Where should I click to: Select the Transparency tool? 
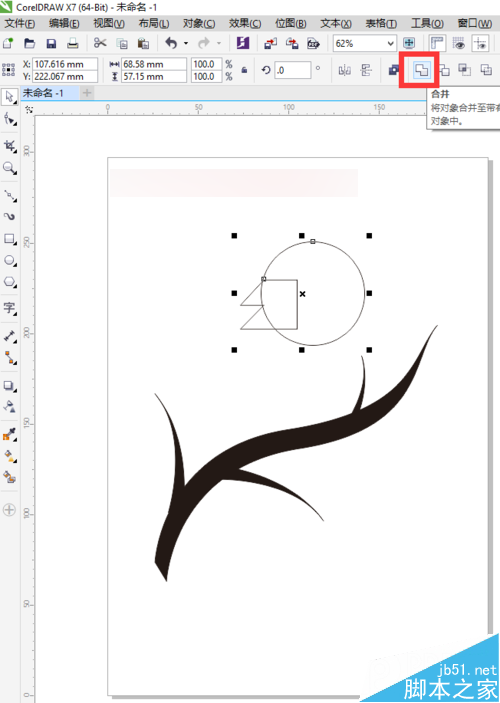pos(9,407)
